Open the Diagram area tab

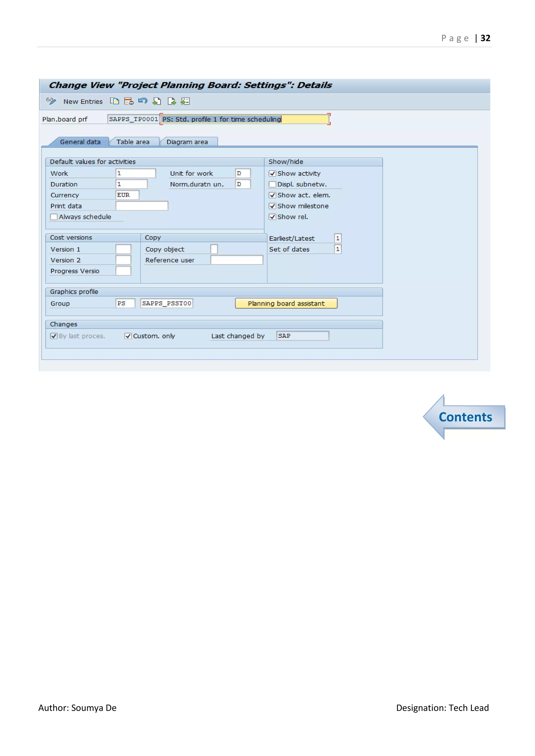click(187, 142)
